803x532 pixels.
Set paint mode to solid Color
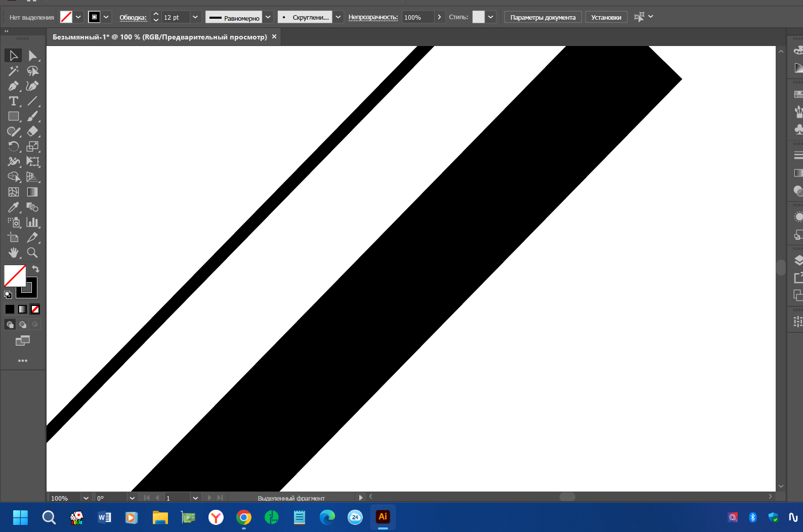click(x=10, y=309)
